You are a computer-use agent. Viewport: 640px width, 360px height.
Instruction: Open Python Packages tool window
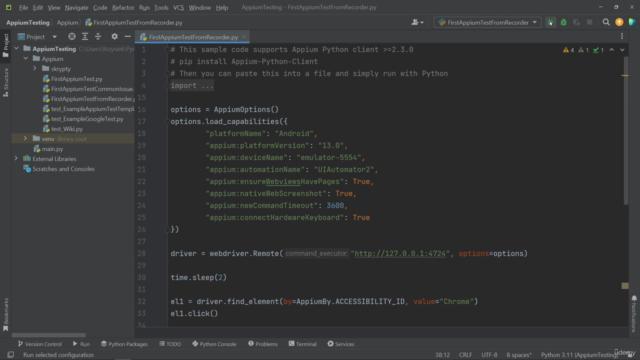click(x=124, y=344)
